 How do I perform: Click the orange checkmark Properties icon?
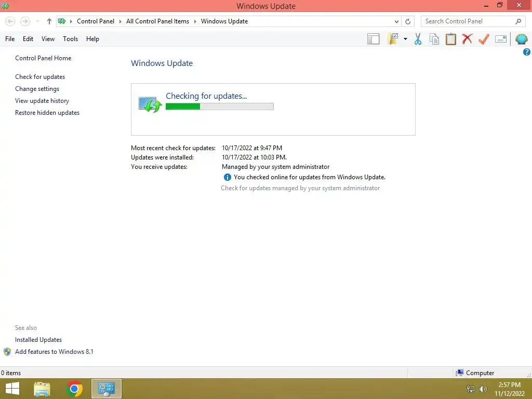click(x=484, y=39)
